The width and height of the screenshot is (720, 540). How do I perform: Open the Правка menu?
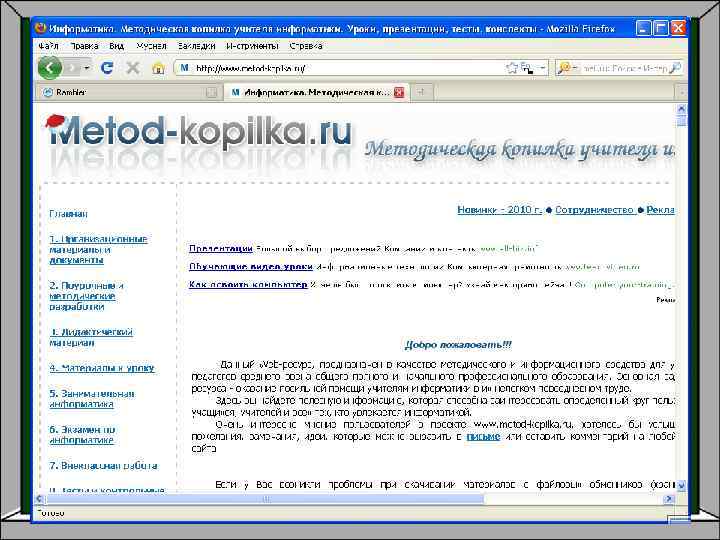84,46
